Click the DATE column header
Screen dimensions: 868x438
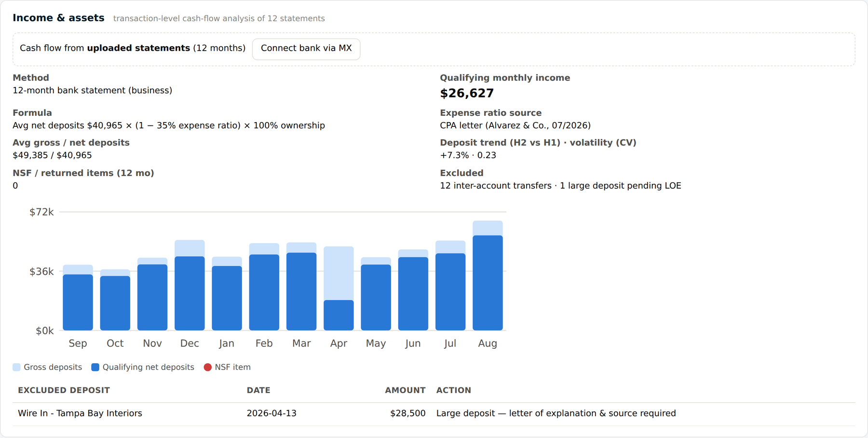[x=258, y=390]
